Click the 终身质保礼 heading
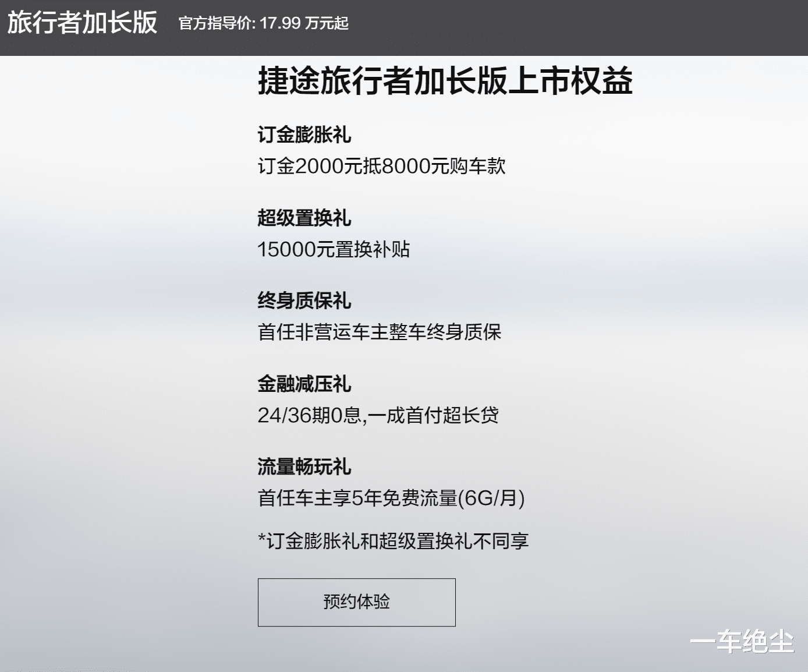The width and height of the screenshot is (808, 672). tap(304, 301)
